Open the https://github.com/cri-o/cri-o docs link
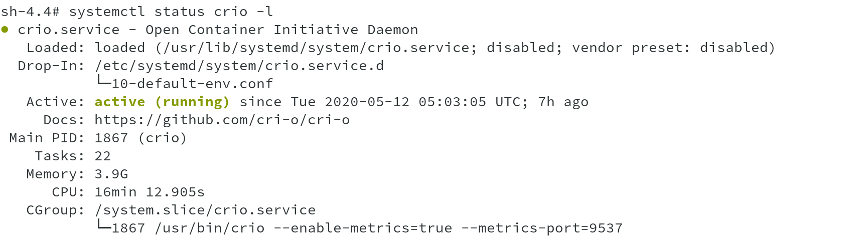The width and height of the screenshot is (868, 239). click(222, 120)
